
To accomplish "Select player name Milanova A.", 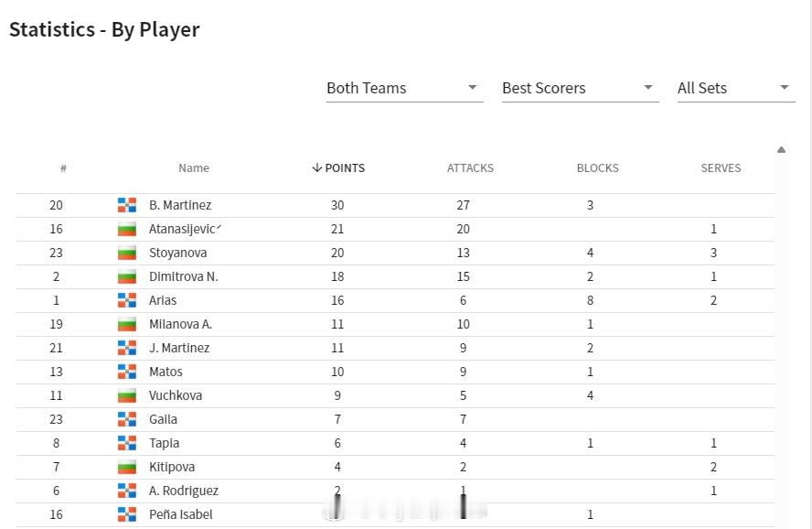I will pyautogui.click(x=180, y=324).
